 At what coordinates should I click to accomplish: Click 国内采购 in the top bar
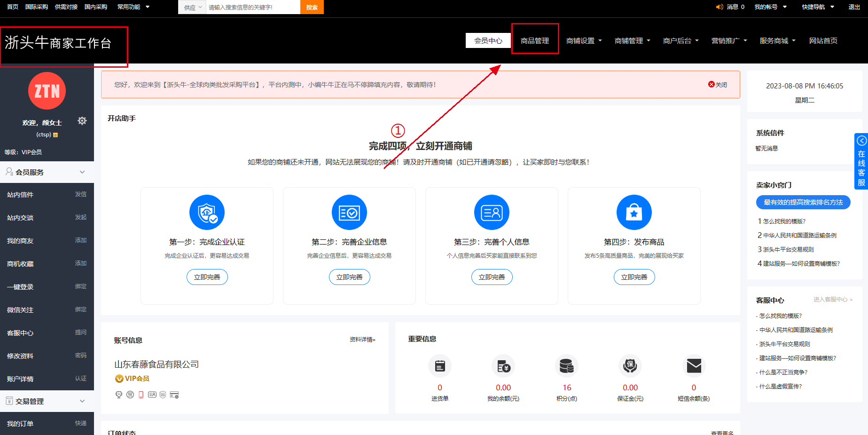pos(96,7)
